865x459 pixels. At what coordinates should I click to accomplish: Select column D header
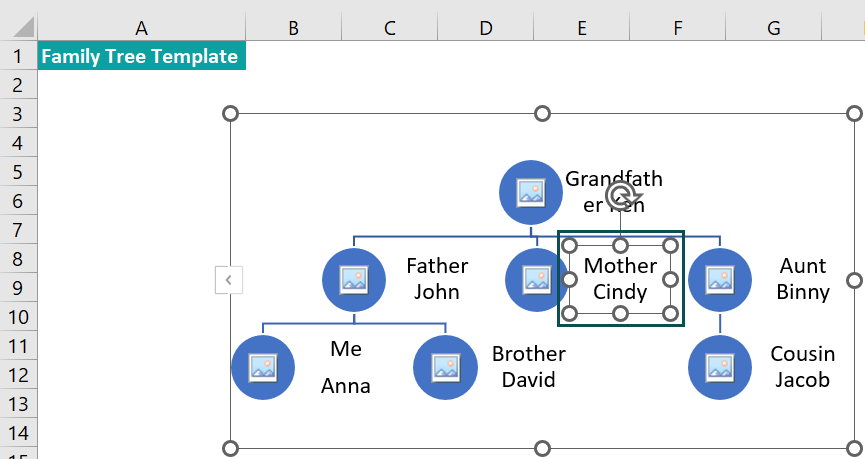point(485,28)
